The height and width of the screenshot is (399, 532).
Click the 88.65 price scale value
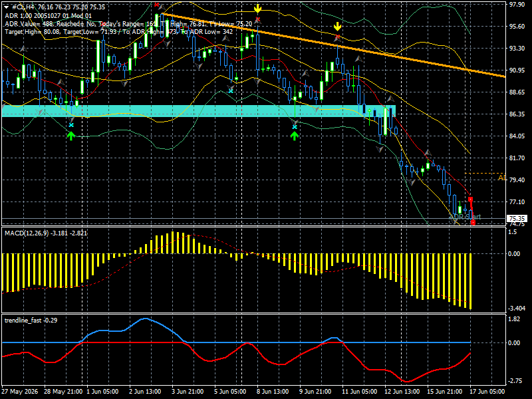[x=517, y=92]
